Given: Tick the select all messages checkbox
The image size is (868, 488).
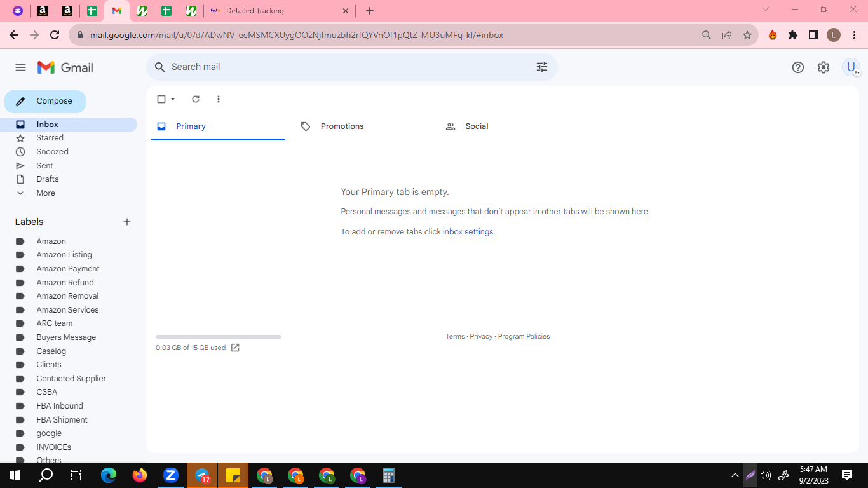Looking at the screenshot, I should coord(161,99).
